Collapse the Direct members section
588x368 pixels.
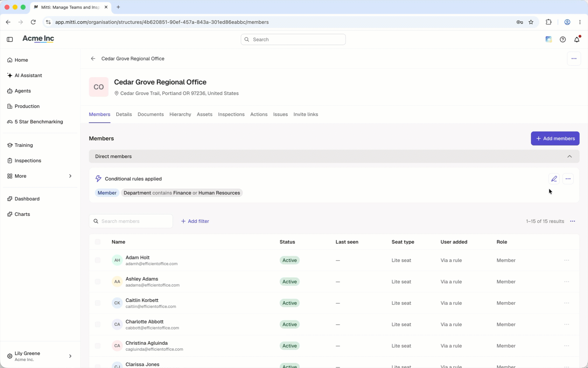point(569,156)
